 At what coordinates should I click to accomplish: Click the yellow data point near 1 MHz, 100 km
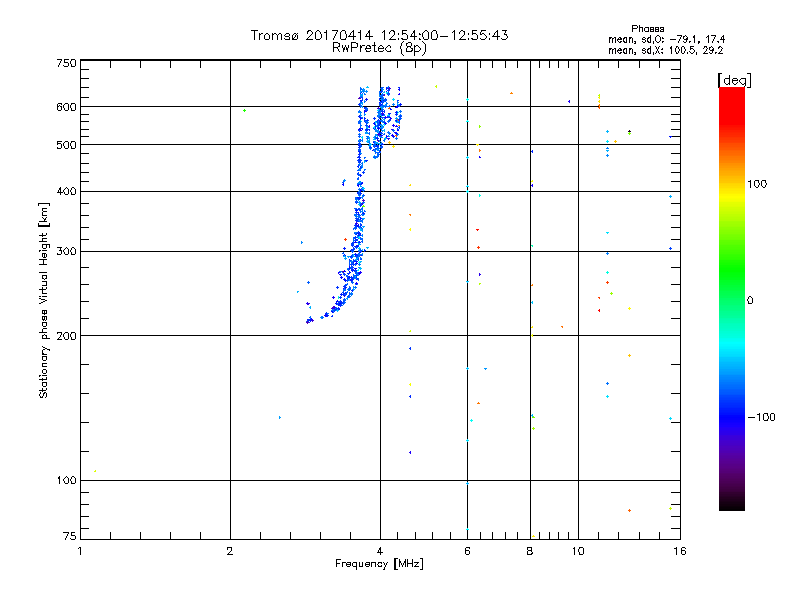[x=95, y=471]
